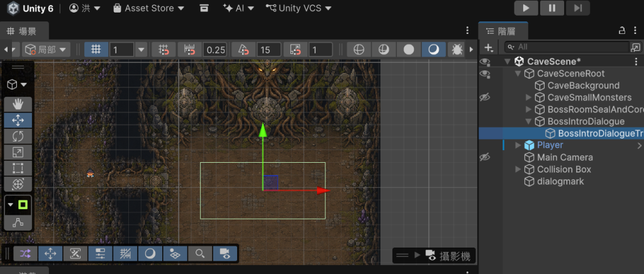
Task: Collapse CaveSceneRoot in Hierarchy
Action: 518,74
